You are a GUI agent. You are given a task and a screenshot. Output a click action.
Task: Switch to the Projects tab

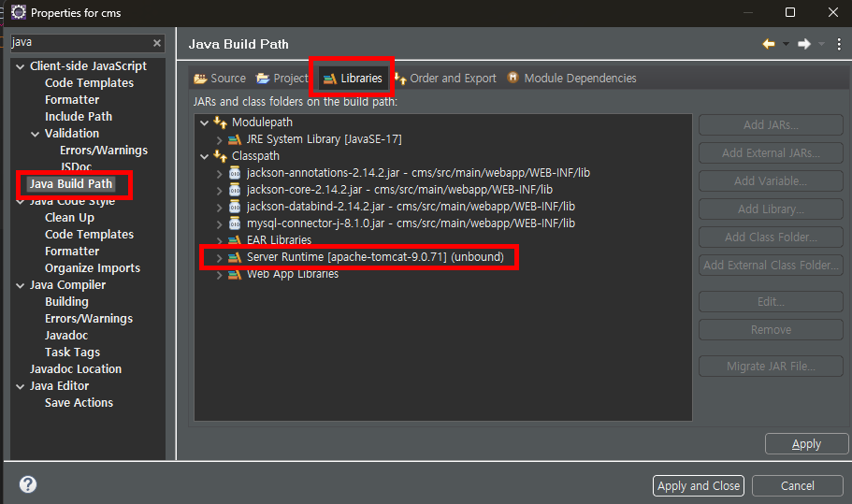pos(282,79)
